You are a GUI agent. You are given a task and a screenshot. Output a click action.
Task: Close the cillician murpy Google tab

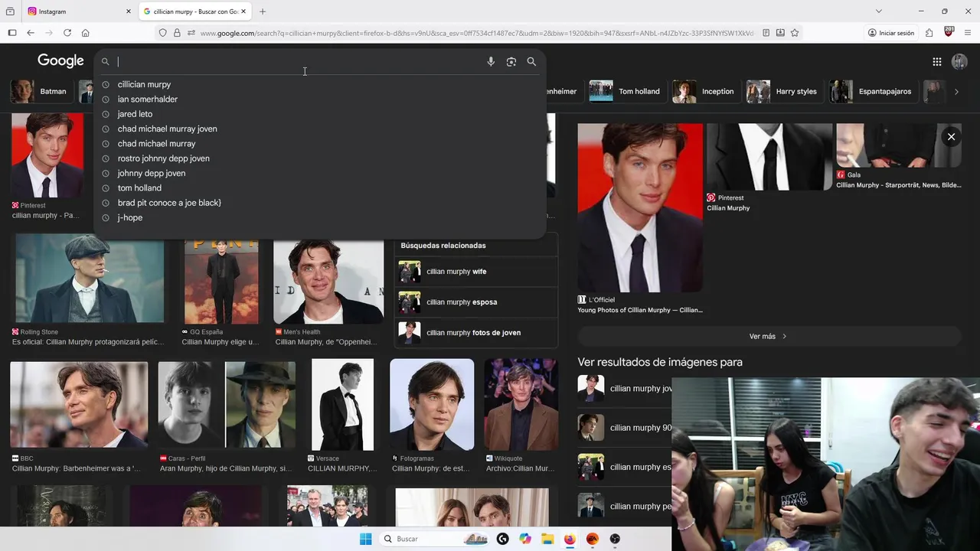click(x=243, y=11)
